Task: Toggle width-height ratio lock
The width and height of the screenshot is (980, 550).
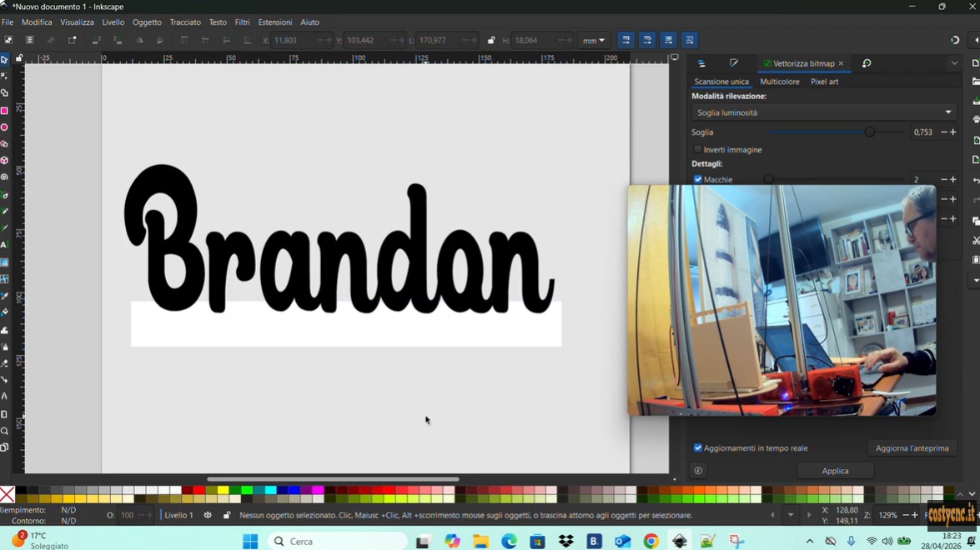Action: pyautogui.click(x=491, y=40)
